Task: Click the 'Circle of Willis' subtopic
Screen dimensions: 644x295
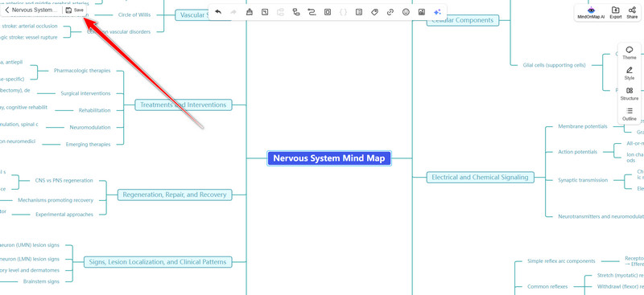Action: (134, 14)
